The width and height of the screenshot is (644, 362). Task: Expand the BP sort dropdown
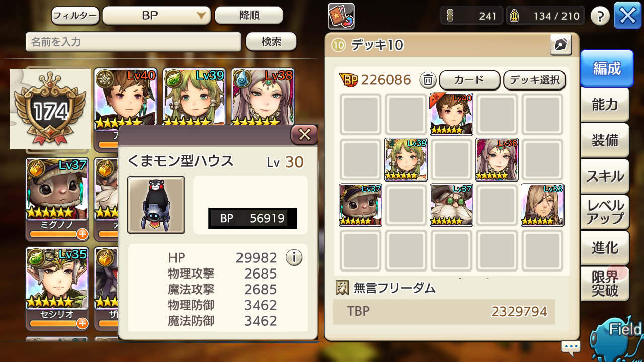[x=156, y=16]
